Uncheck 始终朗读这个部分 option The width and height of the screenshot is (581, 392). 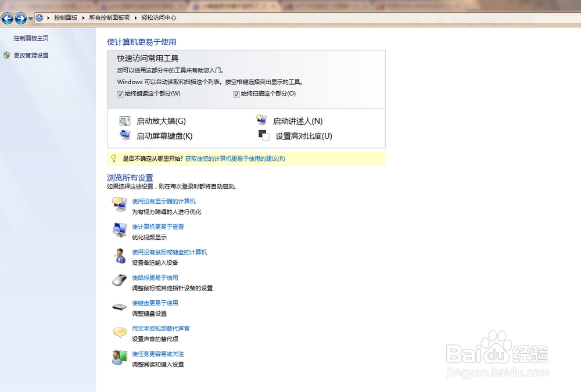pyautogui.click(x=121, y=93)
